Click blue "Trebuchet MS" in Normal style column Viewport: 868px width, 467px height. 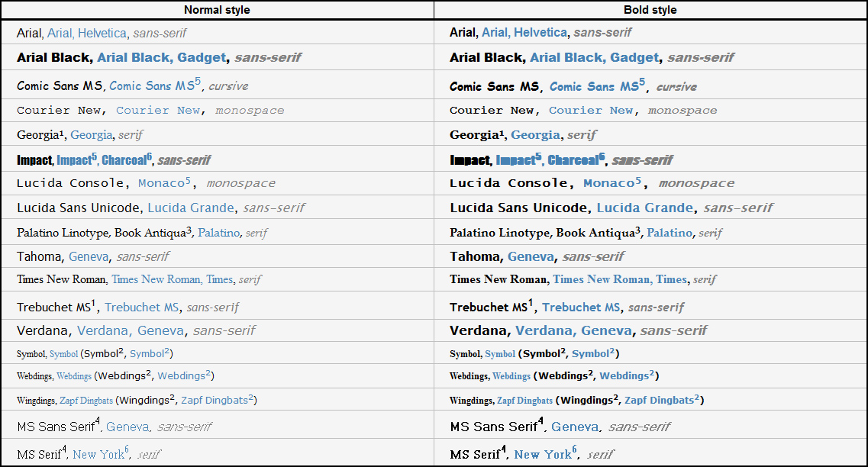click(x=142, y=308)
